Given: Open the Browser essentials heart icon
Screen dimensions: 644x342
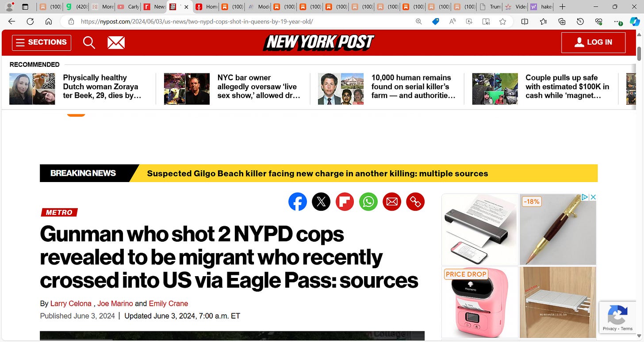Looking at the screenshot, I should coord(599,21).
